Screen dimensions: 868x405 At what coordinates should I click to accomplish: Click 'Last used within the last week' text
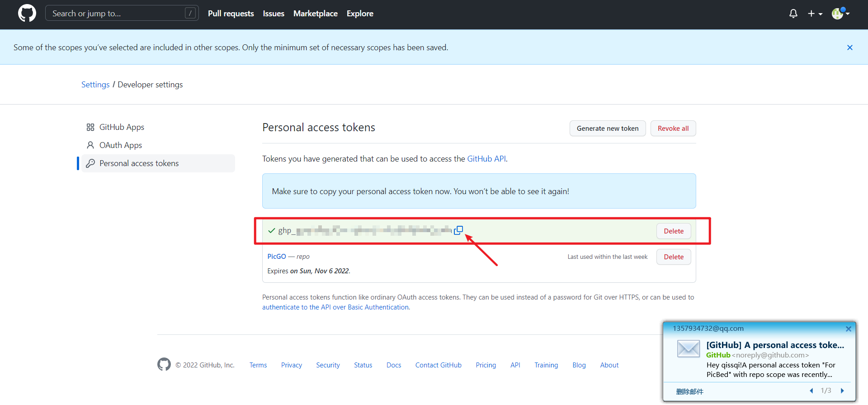click(608, 257)
